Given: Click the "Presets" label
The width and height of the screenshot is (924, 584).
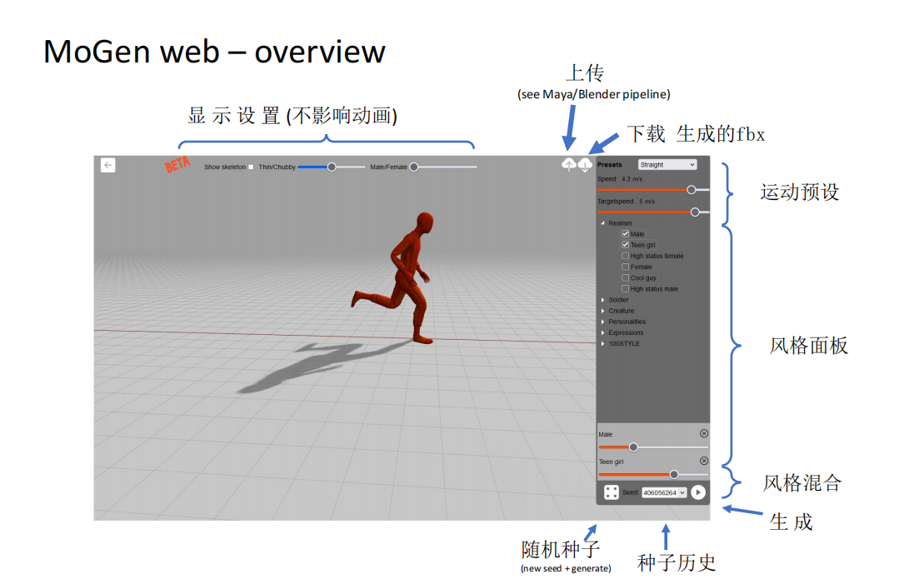Looking at the screenshot, I should pyautogui.click(x=609, y=165).
